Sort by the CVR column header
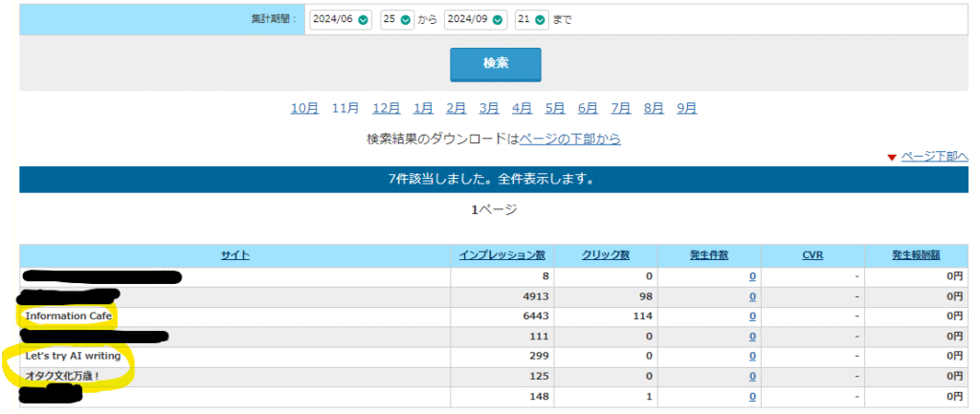The width and height of the screenshot is (980, 414). click(813, 255)
